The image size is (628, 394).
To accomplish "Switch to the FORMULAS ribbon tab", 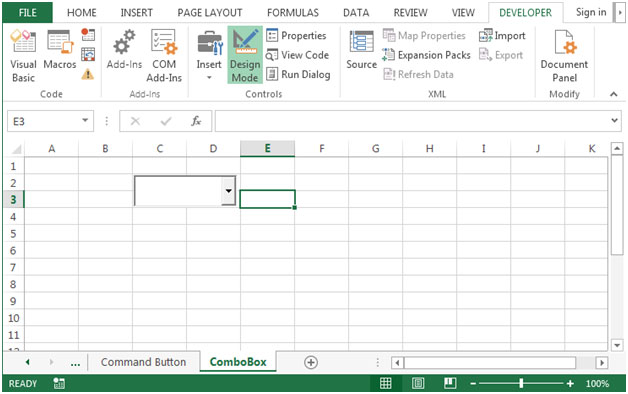I will coord(293,13).
